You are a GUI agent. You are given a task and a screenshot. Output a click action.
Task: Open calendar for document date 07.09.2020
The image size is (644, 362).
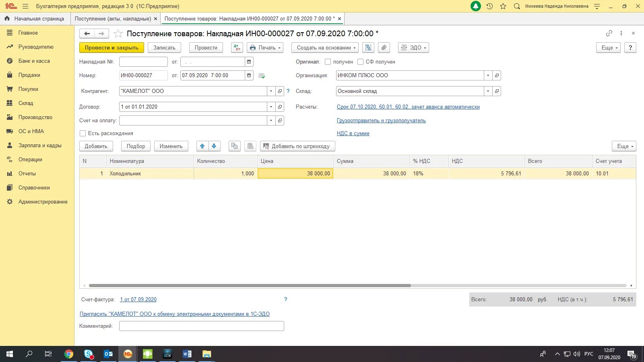pyautogui.click(x=249, y=76)
